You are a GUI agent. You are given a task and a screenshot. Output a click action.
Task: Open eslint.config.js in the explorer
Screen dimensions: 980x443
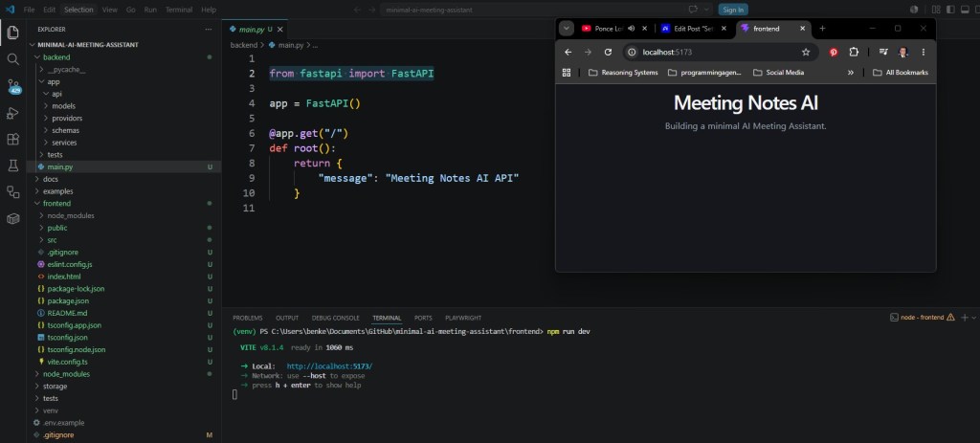click(69, 264)
